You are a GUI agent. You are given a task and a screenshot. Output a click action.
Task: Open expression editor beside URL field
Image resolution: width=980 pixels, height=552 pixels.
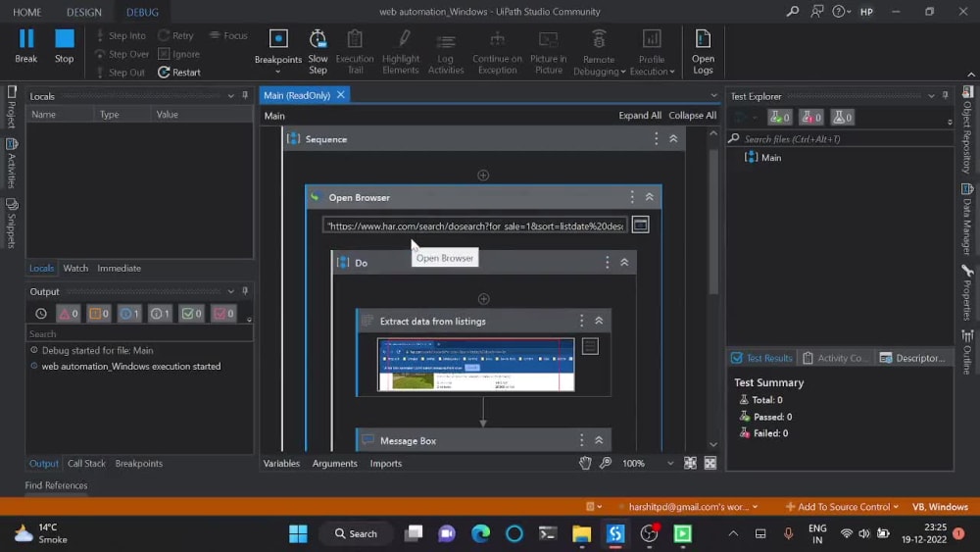pos(640,225)
